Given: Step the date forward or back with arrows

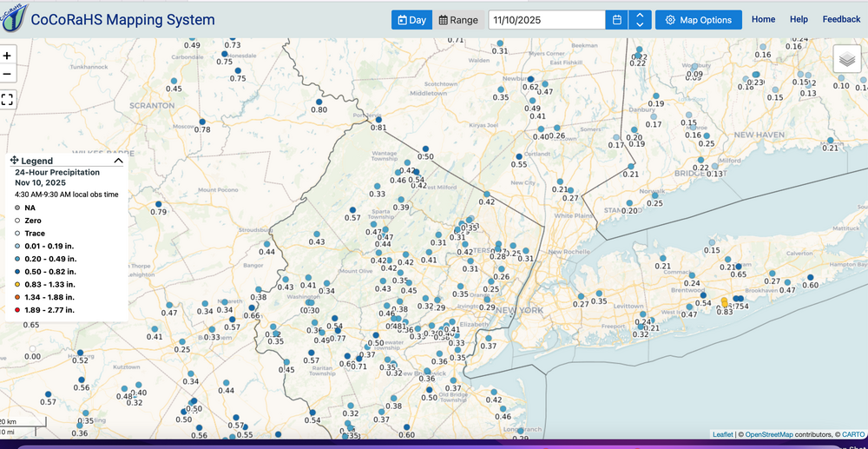Looking at the screenshot, I should point(640,20).
